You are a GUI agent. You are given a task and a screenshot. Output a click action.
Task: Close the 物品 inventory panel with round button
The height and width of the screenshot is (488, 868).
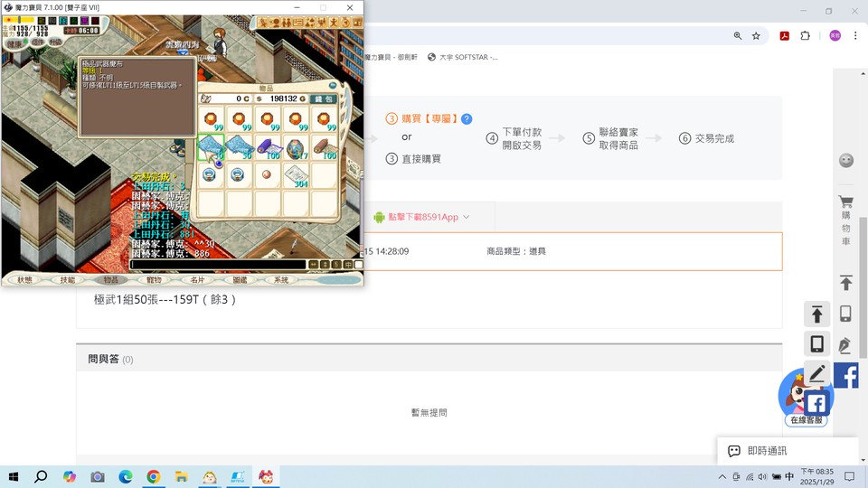[333, 85]
